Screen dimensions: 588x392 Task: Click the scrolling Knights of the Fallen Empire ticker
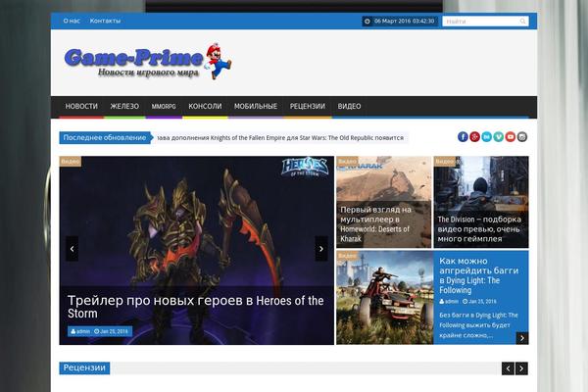[x=281, y=137]
